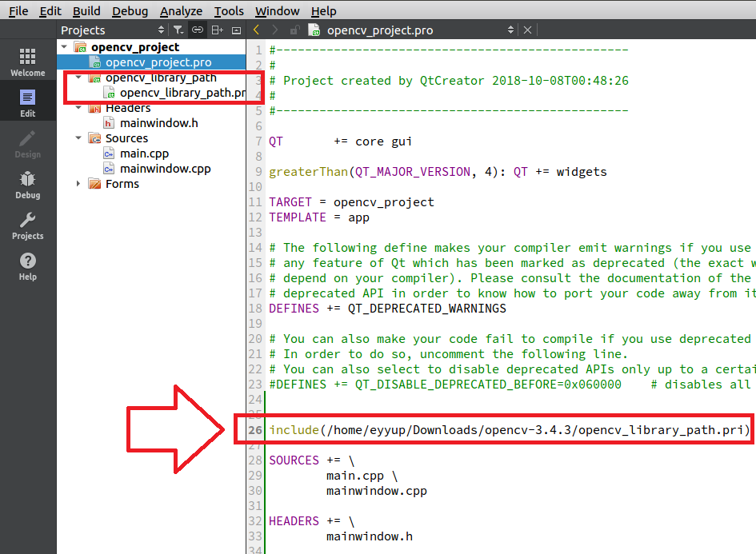The width and height of the screenshot is (756, 554).
Task: Click the greaterThan(QT_MAJOR_VERSION line
Action: tap(438, 172)
